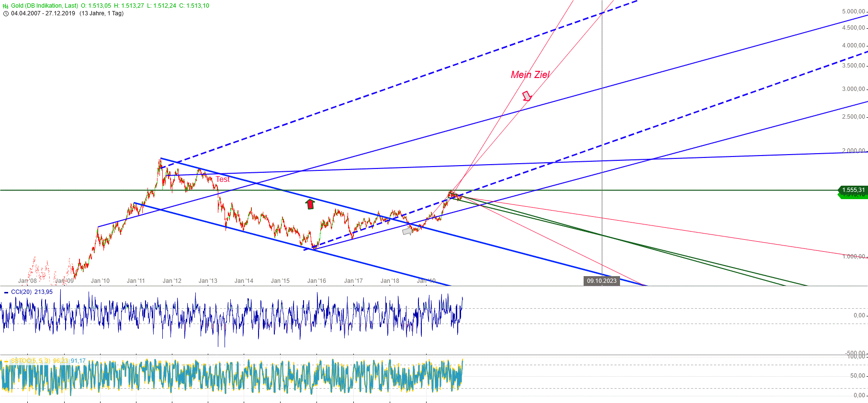The width and height of the screenshot is (868, 403).
Task: Select the pink down arrow below Mein Ziel
Action: (527, 96)
